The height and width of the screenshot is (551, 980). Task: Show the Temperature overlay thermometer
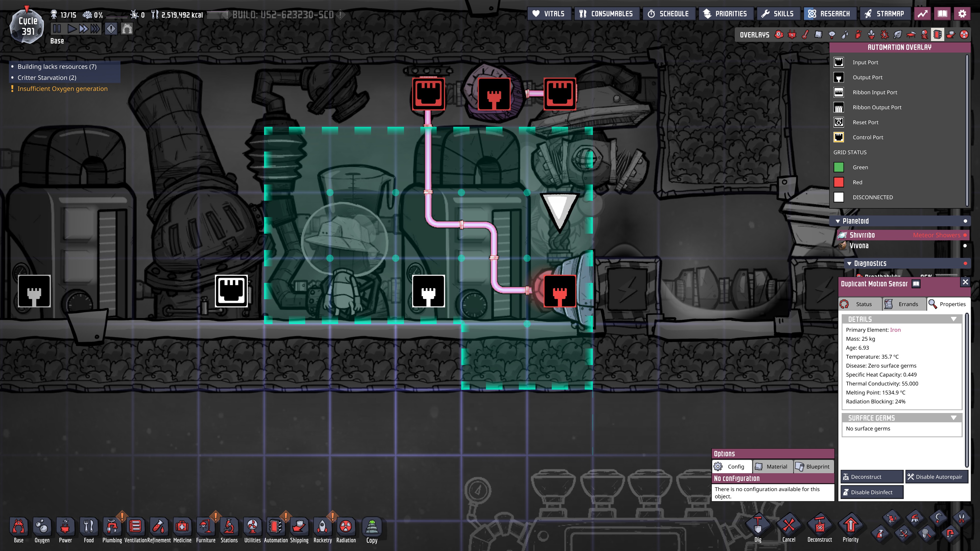tap(805, 35)
